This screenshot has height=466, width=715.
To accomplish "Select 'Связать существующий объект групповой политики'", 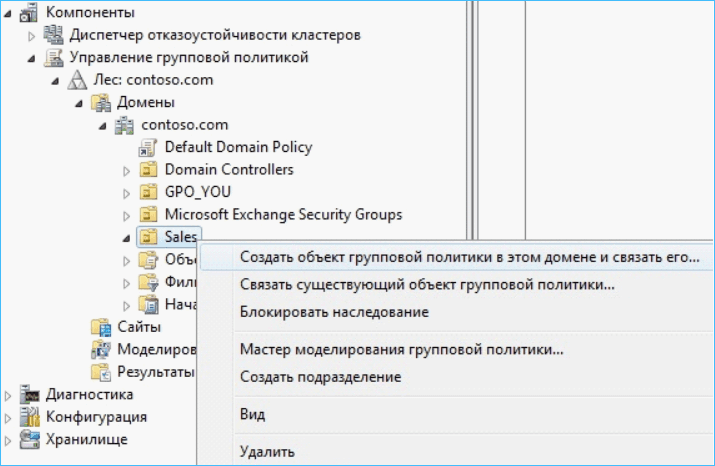I will [427, 285].
